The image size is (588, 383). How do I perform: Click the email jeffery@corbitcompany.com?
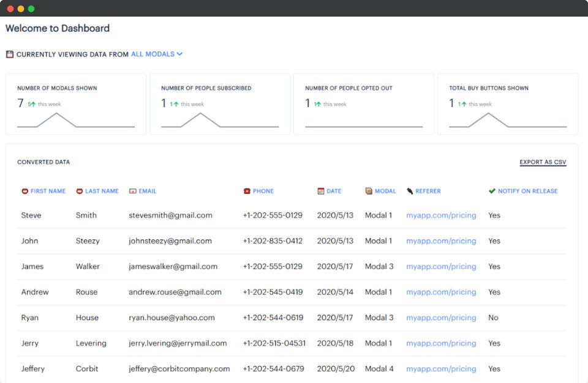coord(179,369)
